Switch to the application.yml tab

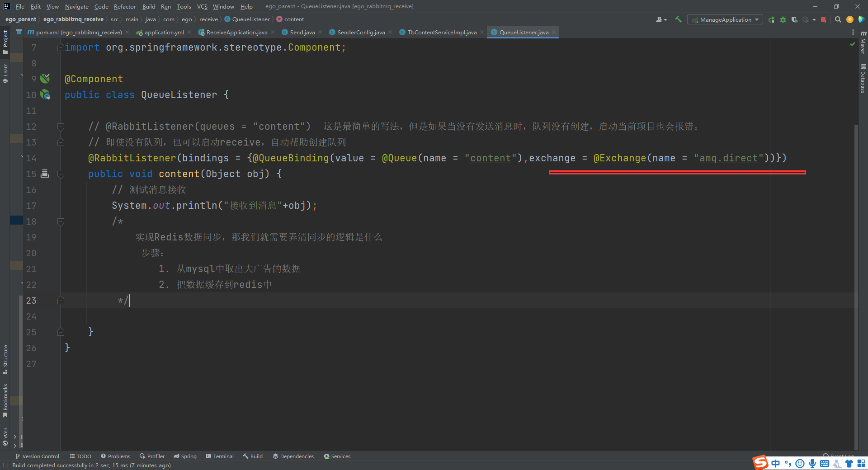pos(164,33)
